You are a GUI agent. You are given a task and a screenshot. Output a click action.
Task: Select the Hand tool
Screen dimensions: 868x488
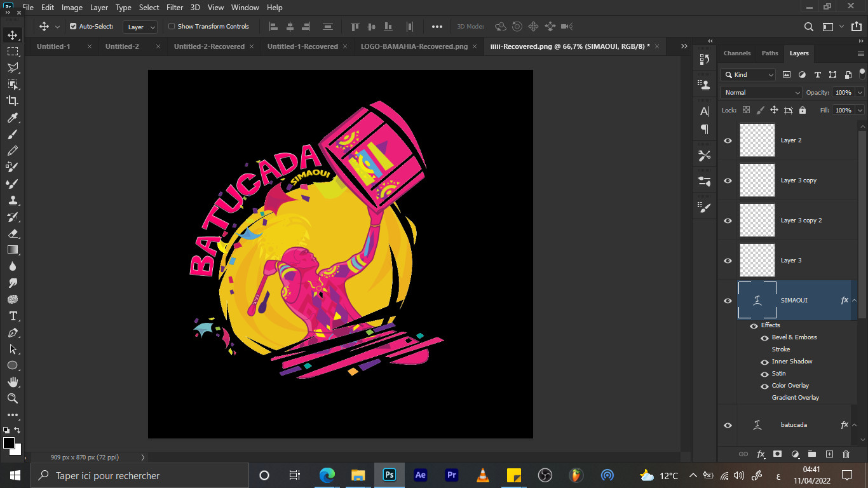click(12, 382)
